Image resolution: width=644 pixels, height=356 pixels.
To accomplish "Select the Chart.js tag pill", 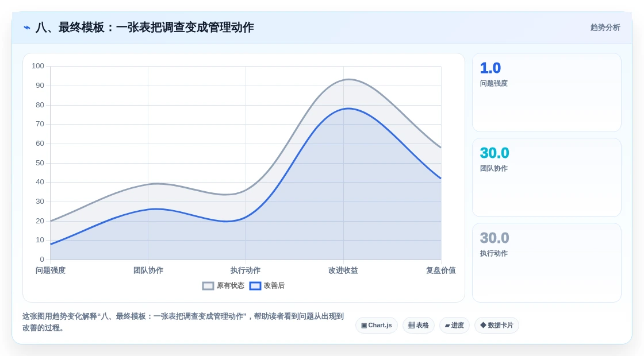I will [377, 325].
